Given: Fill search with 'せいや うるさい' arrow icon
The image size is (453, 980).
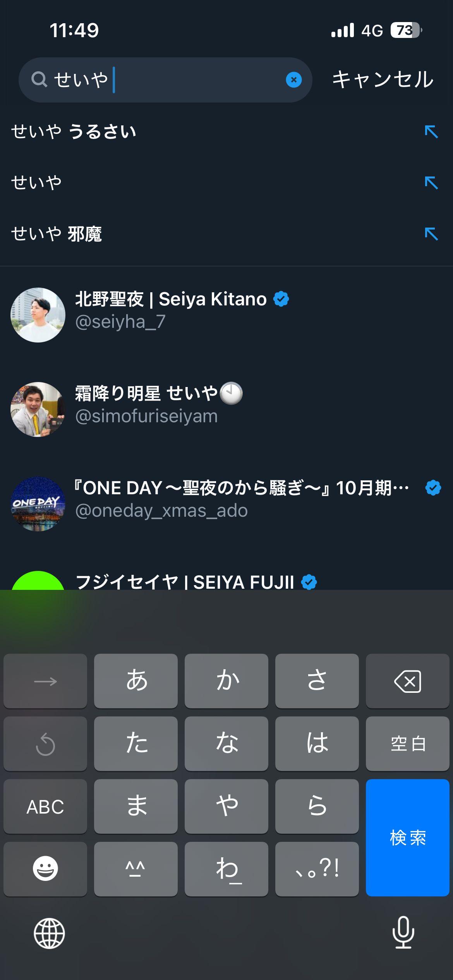Looking at the screenshot, I should (431, 132).
